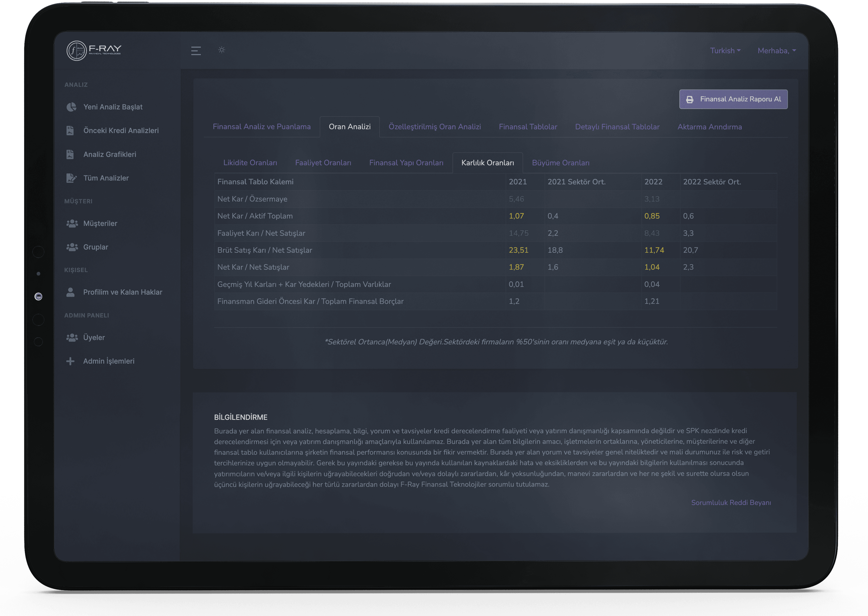Screen dimensions: 868x616
Task: Click the people icon beside Üyeler
Action: point(72,337)
